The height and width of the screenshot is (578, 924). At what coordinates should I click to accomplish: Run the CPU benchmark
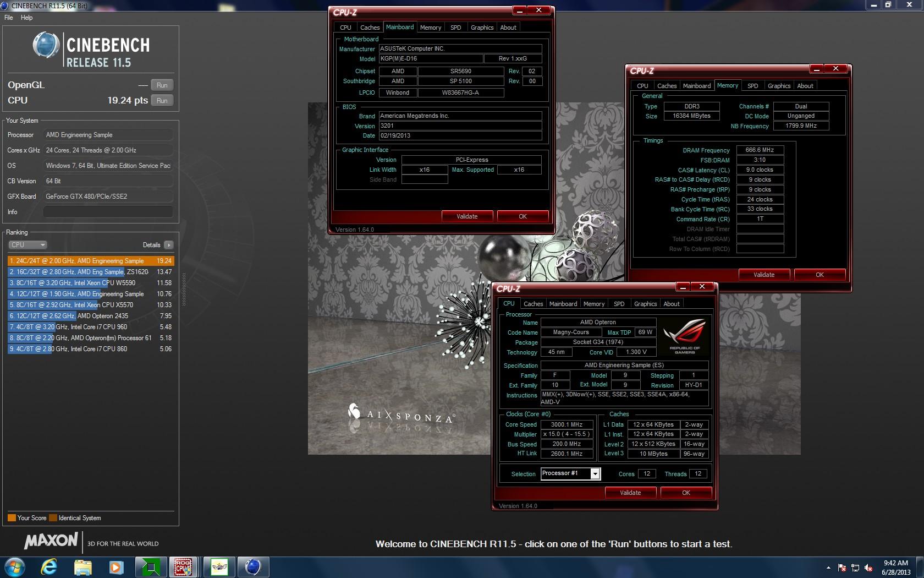(x=162, y=101)
